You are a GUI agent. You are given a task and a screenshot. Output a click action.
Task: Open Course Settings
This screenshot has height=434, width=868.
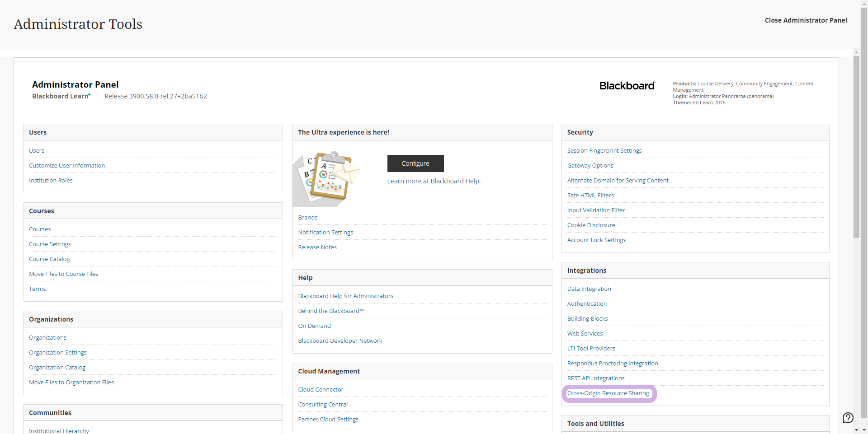click(50, 244)
